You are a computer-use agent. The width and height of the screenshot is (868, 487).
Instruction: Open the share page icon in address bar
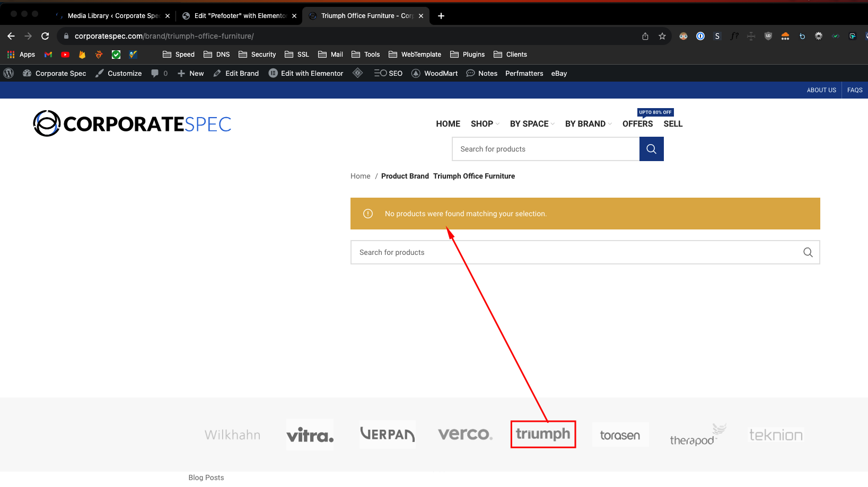645,36
